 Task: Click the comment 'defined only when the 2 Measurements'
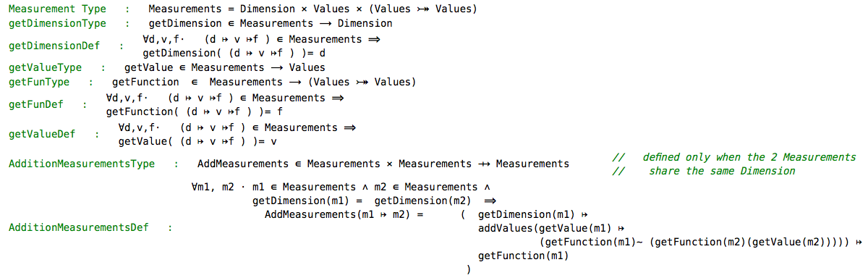click(749, 157)
